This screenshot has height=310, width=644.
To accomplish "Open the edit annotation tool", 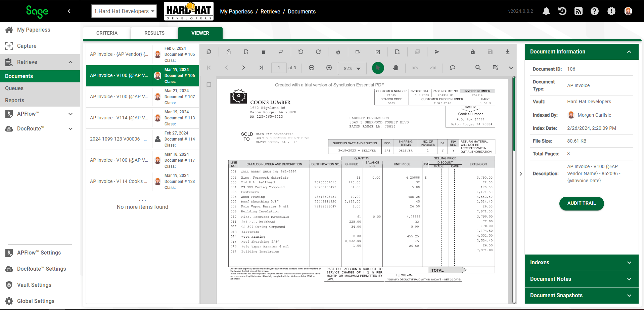I will coord(496,68).
